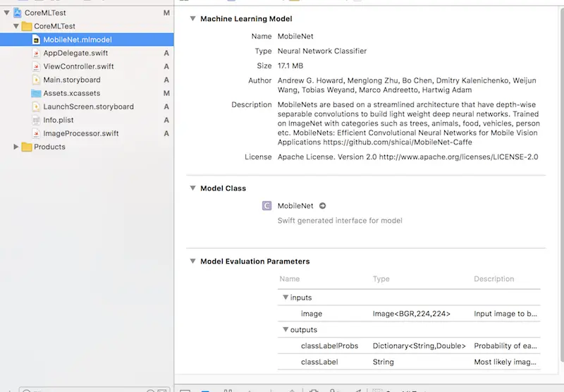The image size is (564, 392).
Task: Click the LaunchScreen.storyboard file icon
Action: pos(36,106)
